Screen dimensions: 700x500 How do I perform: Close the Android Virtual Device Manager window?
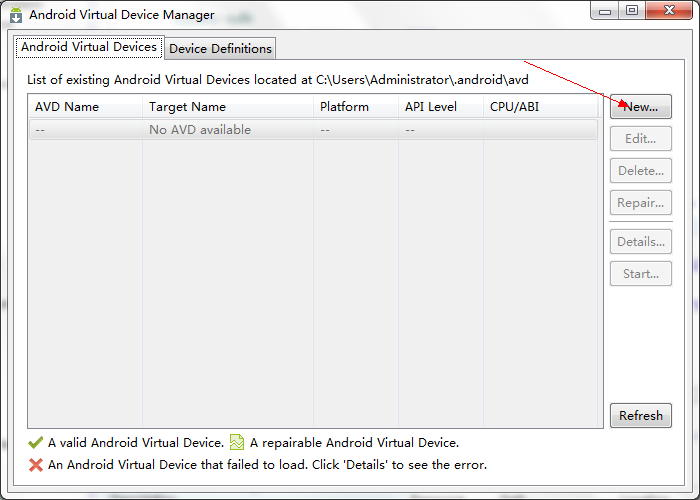point(669,11)
